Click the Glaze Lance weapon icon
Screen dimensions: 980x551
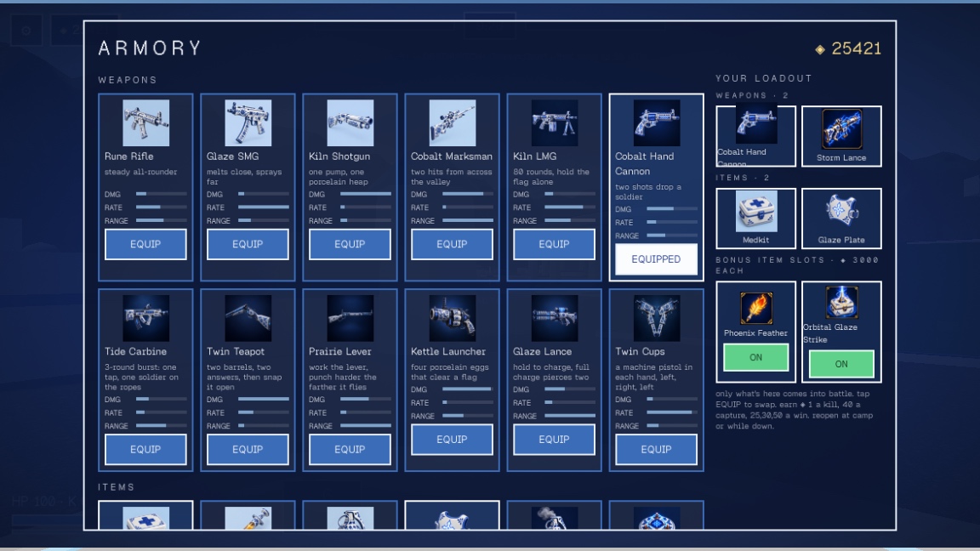click(555, 318)
